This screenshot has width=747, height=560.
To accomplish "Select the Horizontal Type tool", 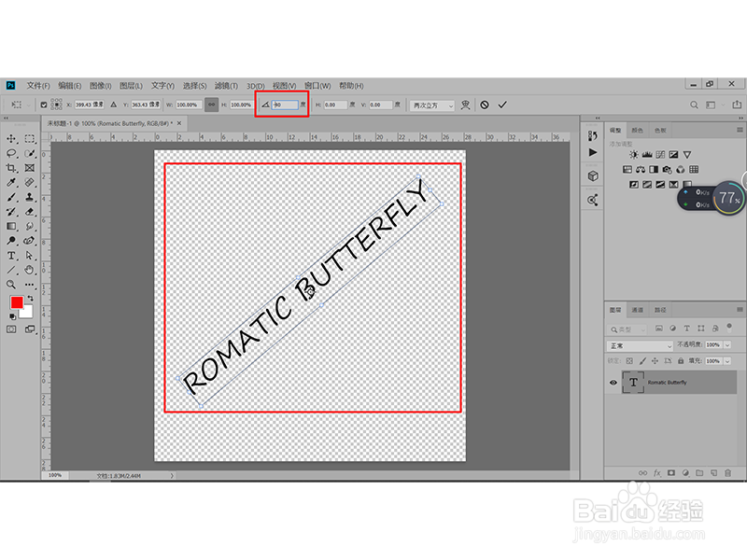I will [11, 256].
